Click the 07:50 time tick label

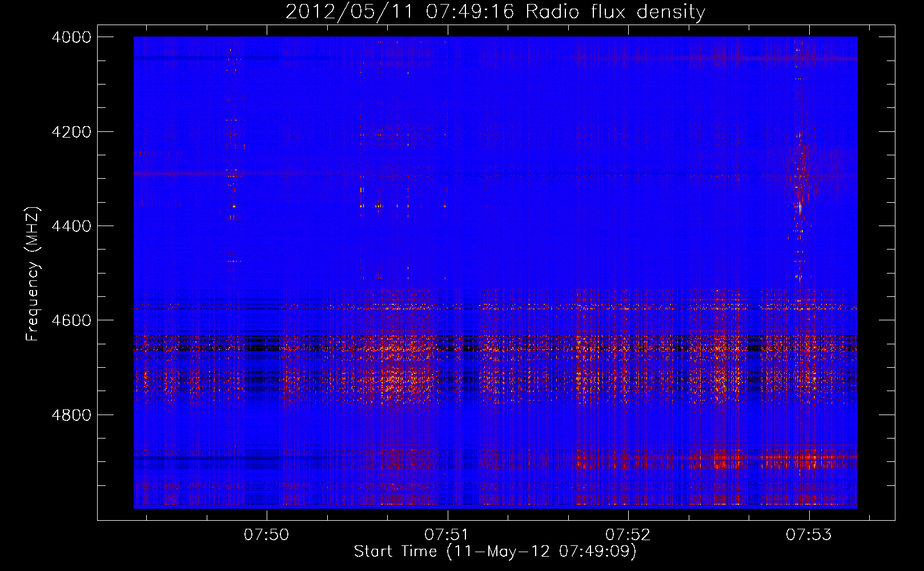tap(267, 535)
